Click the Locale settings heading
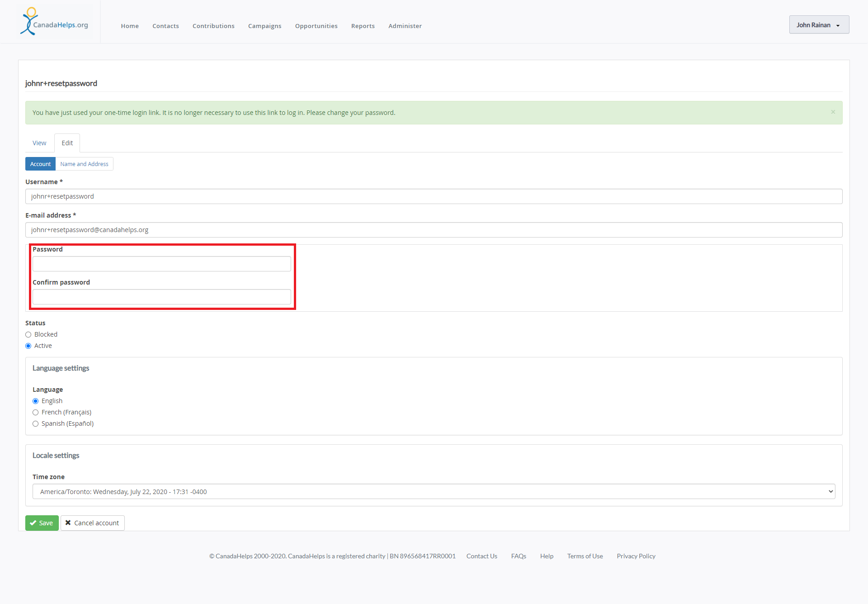 pos(56,456)
